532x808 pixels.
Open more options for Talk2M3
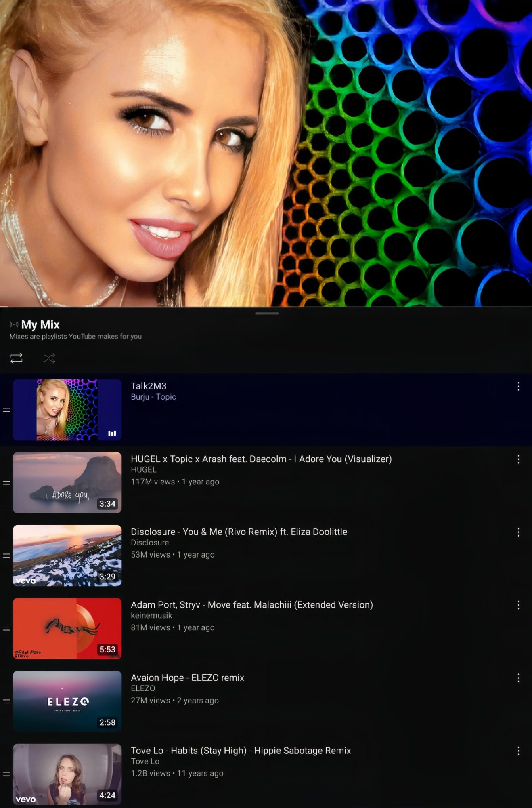(x=518, y=387)
